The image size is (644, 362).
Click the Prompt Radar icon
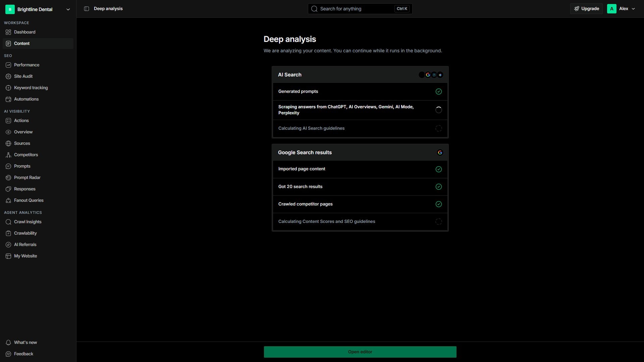tap(8, 178)
